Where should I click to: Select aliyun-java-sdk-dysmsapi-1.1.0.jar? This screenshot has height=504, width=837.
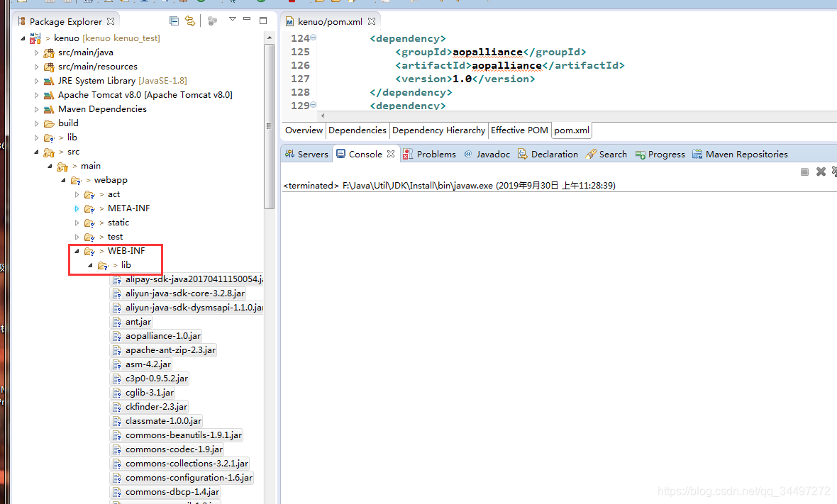click(x=187, y=308)
